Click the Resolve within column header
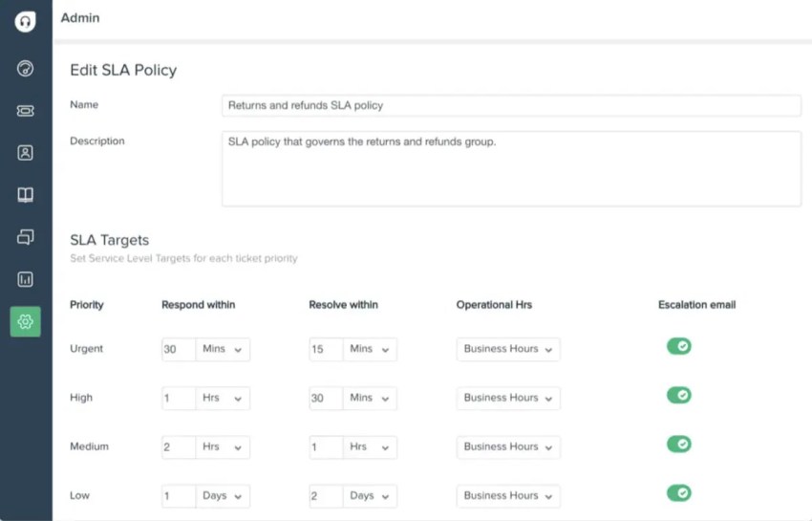 pos(343,305)
